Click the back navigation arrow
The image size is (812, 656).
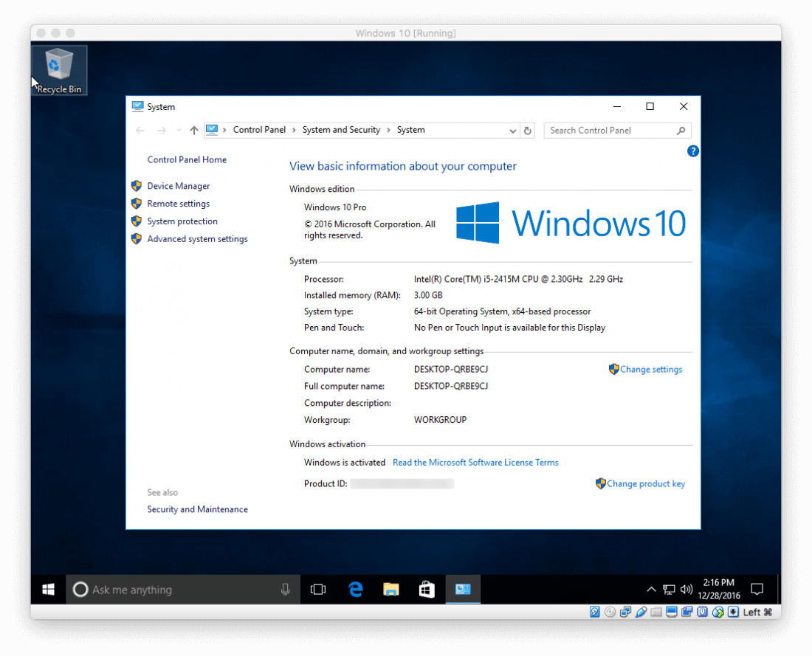(140, 131)
